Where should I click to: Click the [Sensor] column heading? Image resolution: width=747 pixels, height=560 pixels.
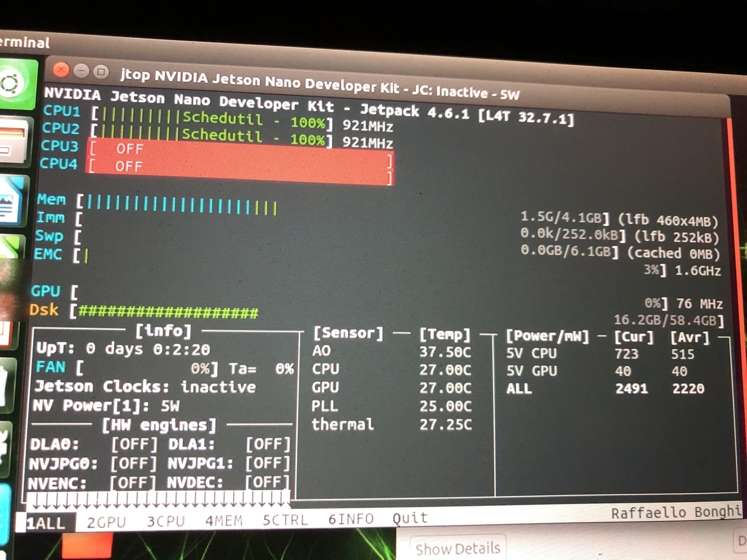(349, 333)
